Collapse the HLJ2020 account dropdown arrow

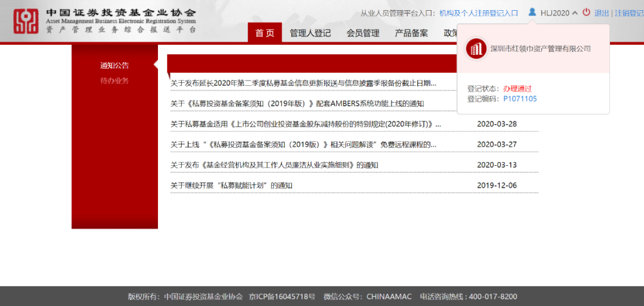click(575, 13)
